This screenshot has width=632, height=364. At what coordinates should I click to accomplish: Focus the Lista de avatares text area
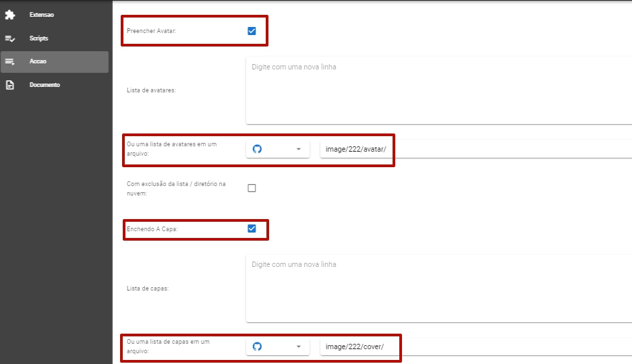pyautogui.click(x=439, y=90)
